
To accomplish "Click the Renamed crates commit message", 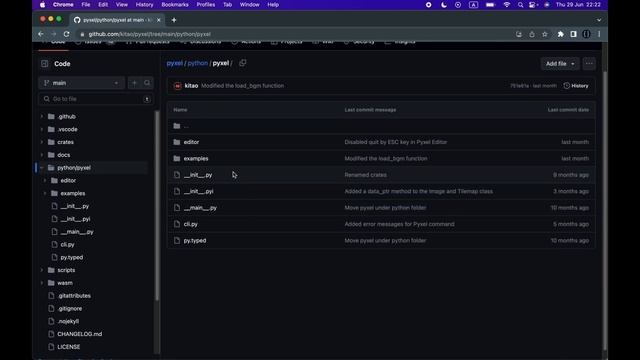I will point(365,175).
